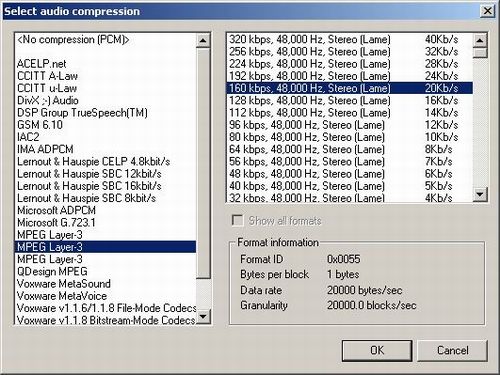Select the Voxware MetaVoice codec
Viewport: 500px width, 375px height.
(x=105, y=296)
